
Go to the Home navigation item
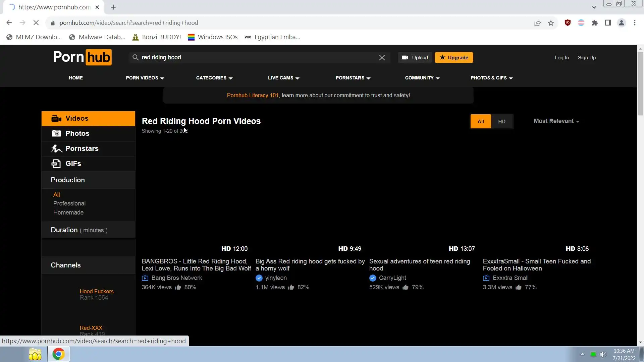coord(76,78)
